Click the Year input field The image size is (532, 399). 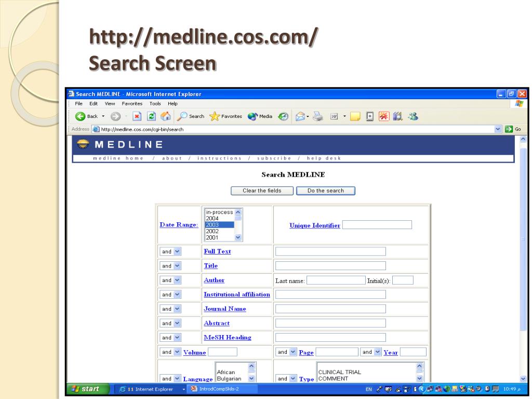[413, 352]
